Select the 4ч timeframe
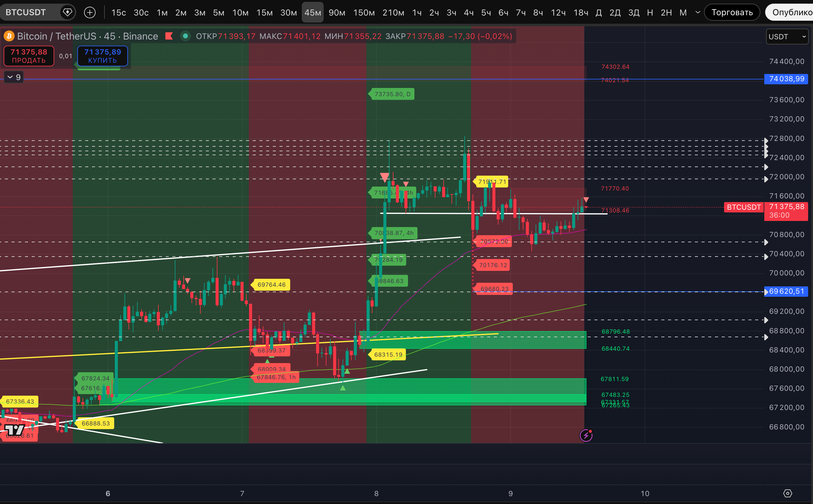 469,13
